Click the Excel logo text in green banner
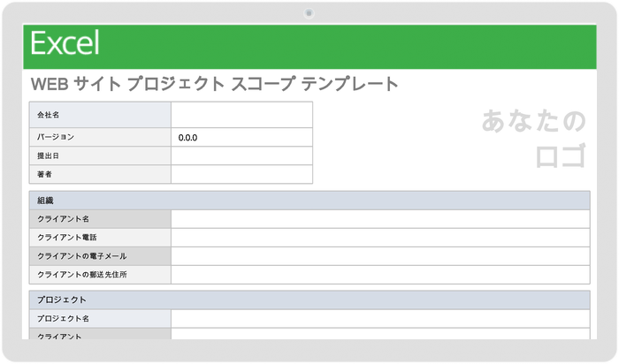Viewport: 619px width, 364px height. coord(65,43)
